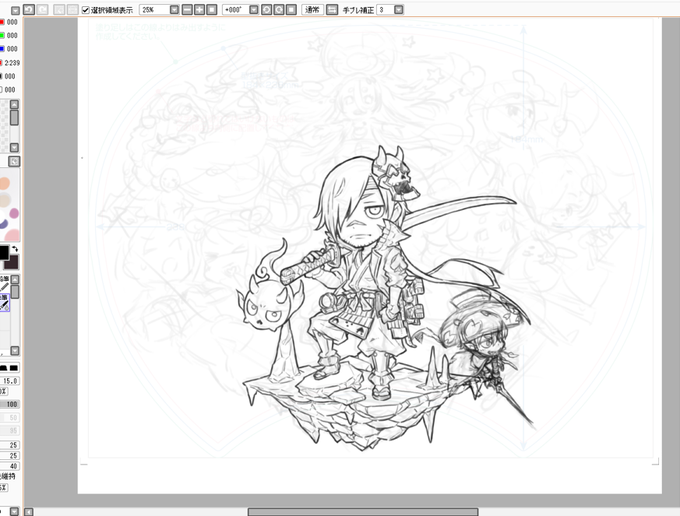The width and height of the screenshot is (680, 516).
Task: Click the background dark brown color swatch
Action: pos(11,262)
